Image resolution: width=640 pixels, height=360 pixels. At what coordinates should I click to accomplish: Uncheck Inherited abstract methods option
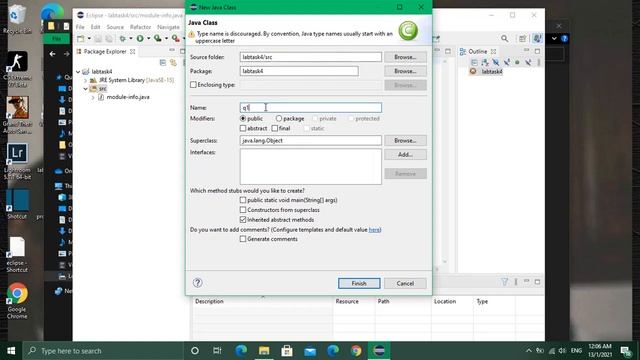(x=243, y=220)
